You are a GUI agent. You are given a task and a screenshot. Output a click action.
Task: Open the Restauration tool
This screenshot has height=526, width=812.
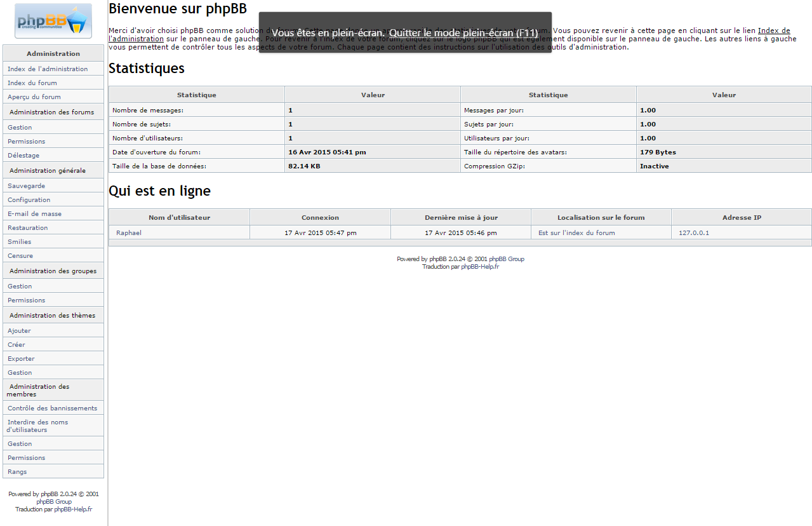[27, 227]
